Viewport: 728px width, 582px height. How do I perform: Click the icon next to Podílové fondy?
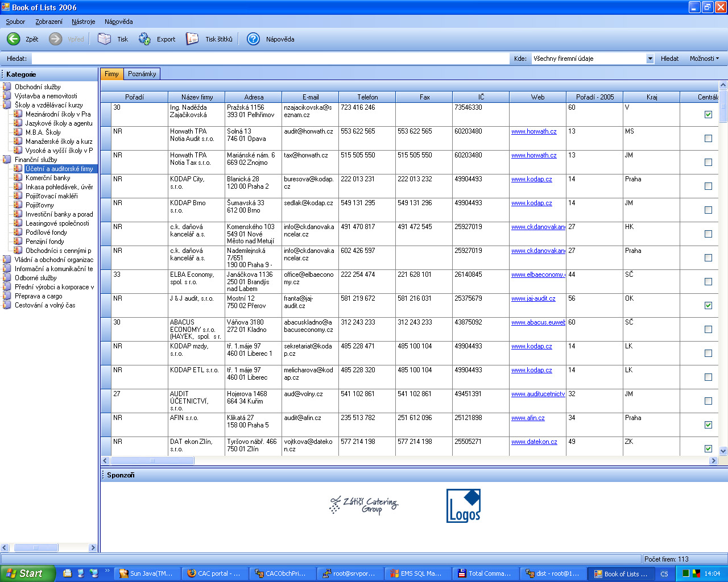(18, 232)
